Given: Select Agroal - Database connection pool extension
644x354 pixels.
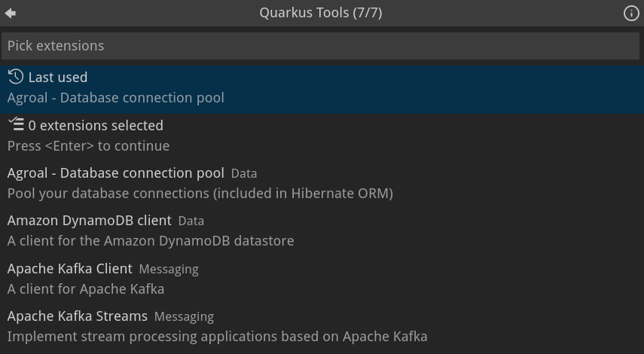Looking at the screenshot, I should point(116,173).
